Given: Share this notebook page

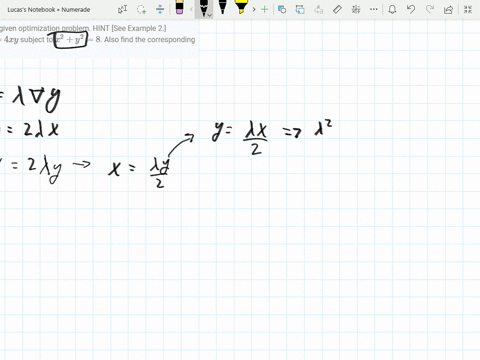Looking at the screenshot, I should (448, 9).
